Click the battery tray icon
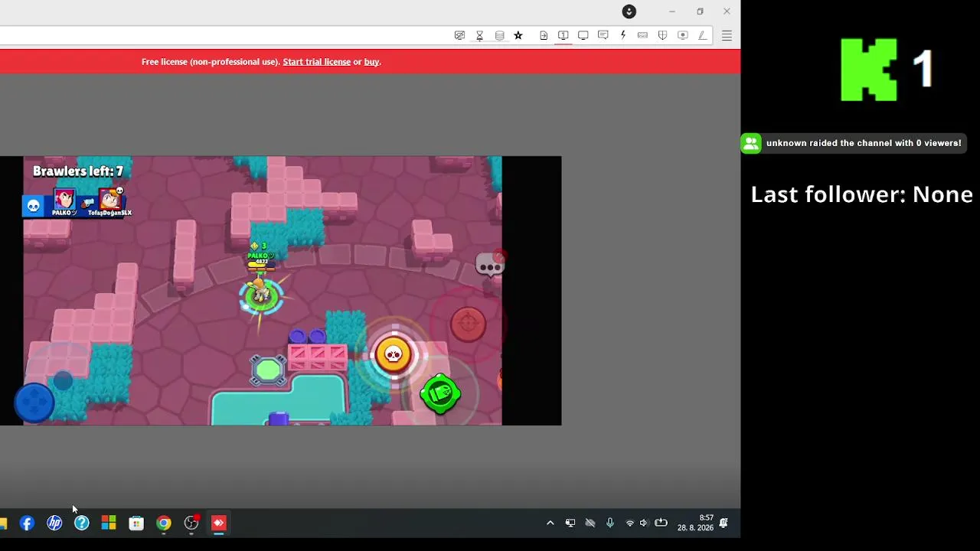Viewport: 980px width, 551px height. coord(661,523)
